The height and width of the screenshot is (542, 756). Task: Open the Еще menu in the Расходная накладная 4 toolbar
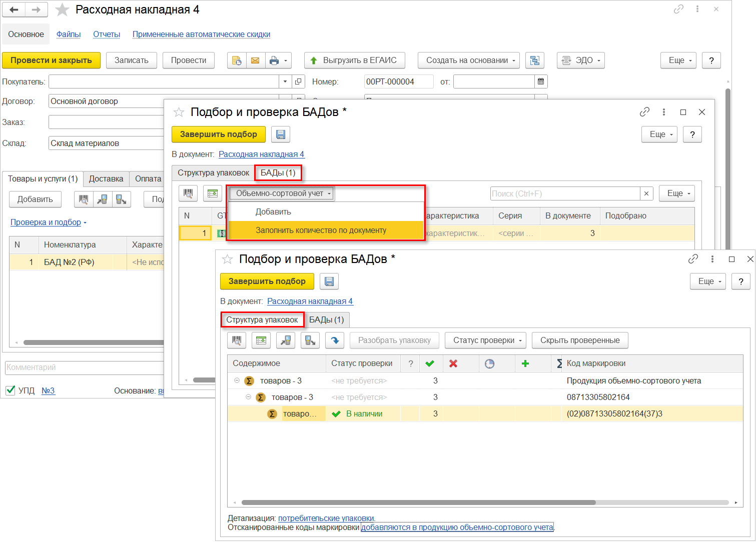[678, 60]
